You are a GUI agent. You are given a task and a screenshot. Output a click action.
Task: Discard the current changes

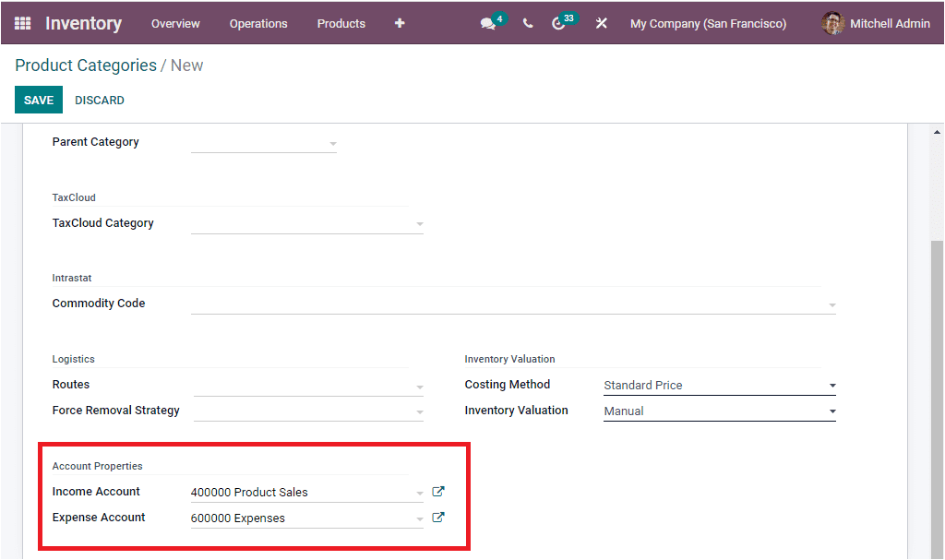[99, 99]
